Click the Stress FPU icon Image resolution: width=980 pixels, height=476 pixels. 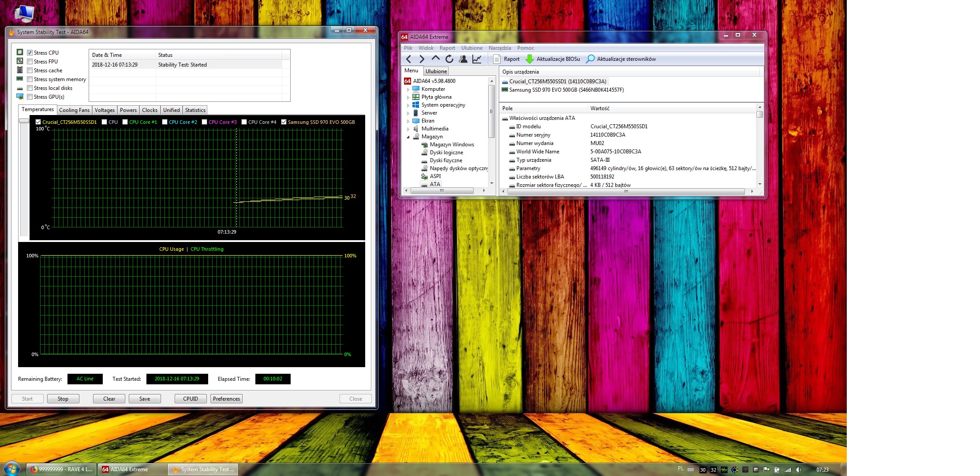point(20,61)
